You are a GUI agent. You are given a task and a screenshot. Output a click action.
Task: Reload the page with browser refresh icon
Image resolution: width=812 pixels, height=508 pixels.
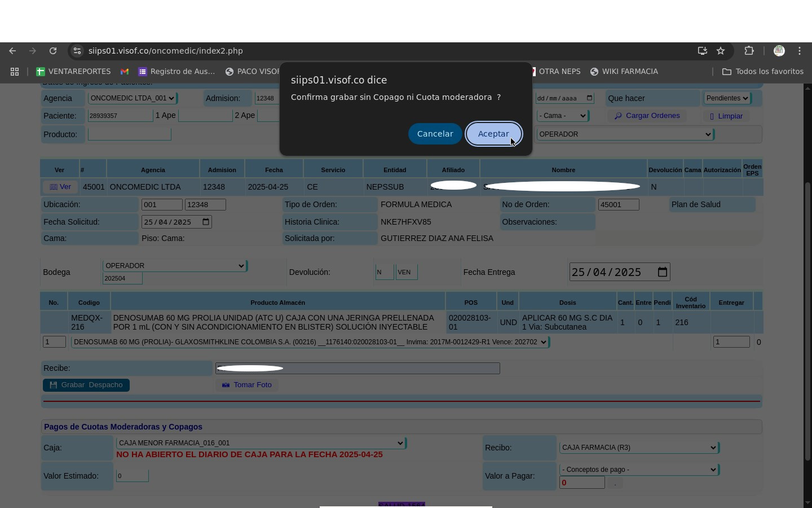pyautogui.click(x=53, y=51)
